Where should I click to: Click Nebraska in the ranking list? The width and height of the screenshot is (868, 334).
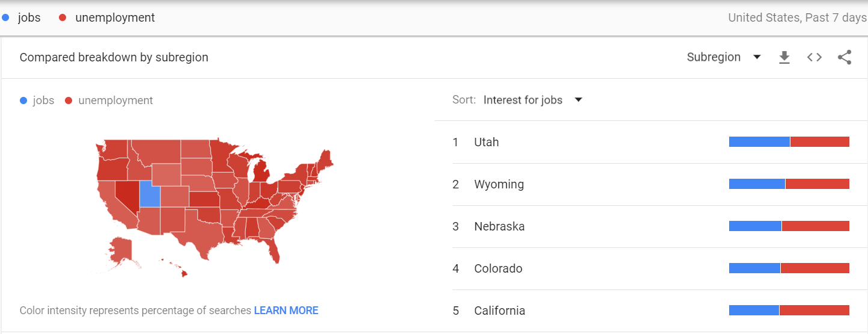499,226
